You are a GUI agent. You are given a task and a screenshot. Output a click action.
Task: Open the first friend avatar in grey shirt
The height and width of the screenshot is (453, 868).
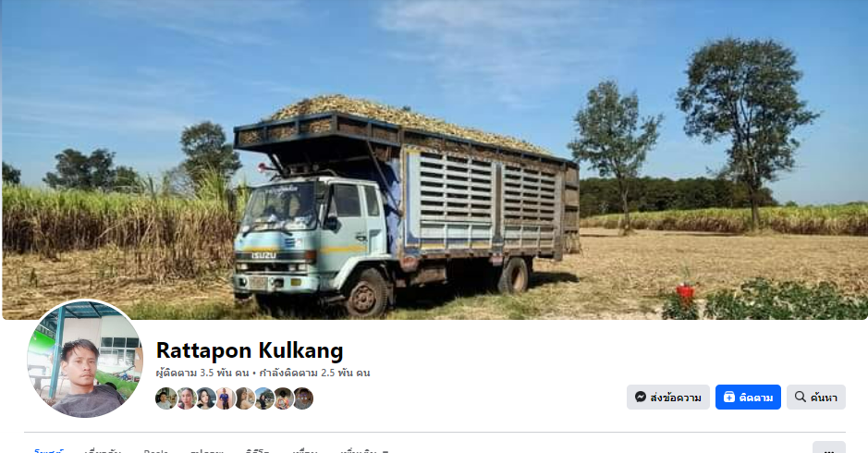coord(166,398)
